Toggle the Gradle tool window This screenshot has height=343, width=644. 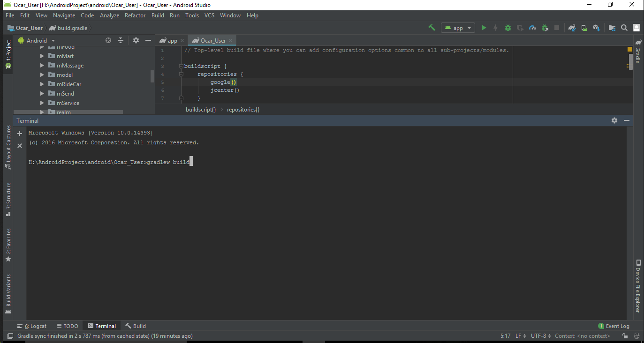(x=638, y=52)
